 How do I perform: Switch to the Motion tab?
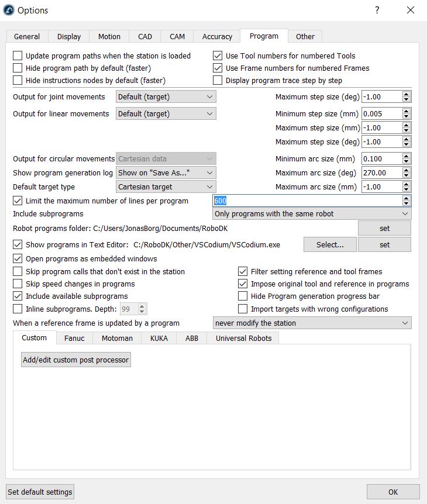(109, 36)
